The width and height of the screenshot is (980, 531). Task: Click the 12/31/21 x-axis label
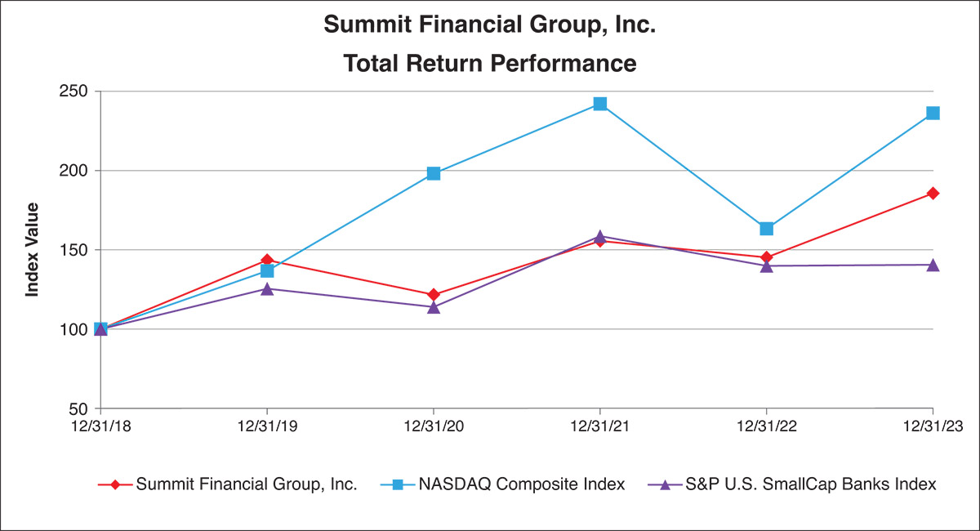pos(600,425)
